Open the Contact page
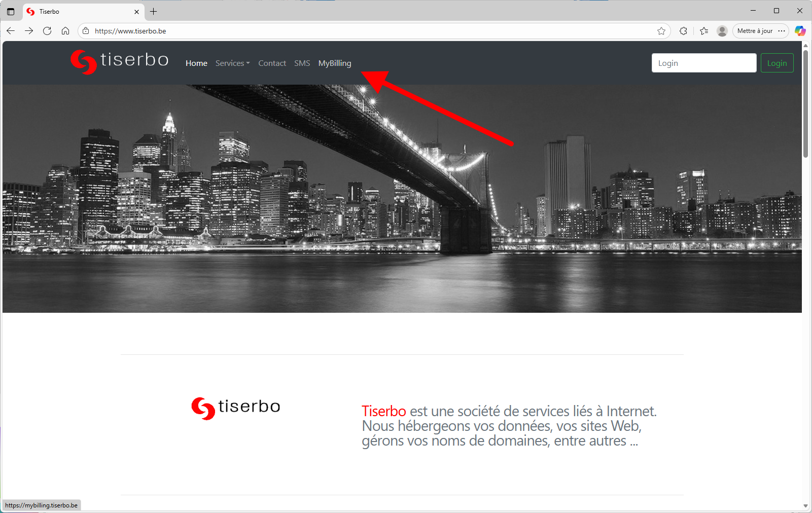The height and width of the screenshot is (513, 812). [272, 63]
